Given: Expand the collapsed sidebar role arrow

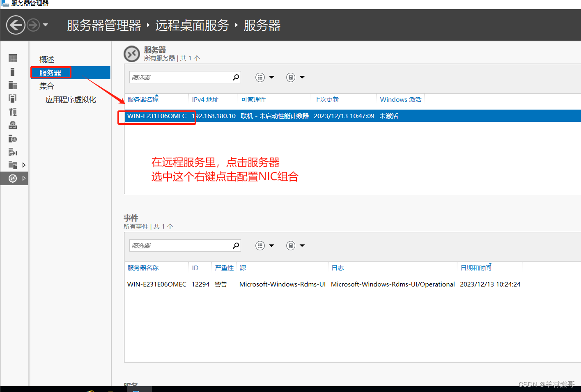Looking at the screenshot, I should tap(24, 165).
